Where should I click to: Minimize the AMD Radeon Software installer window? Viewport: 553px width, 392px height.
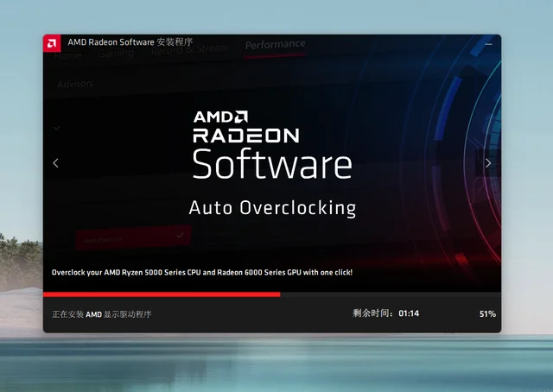tap(488, 44)
